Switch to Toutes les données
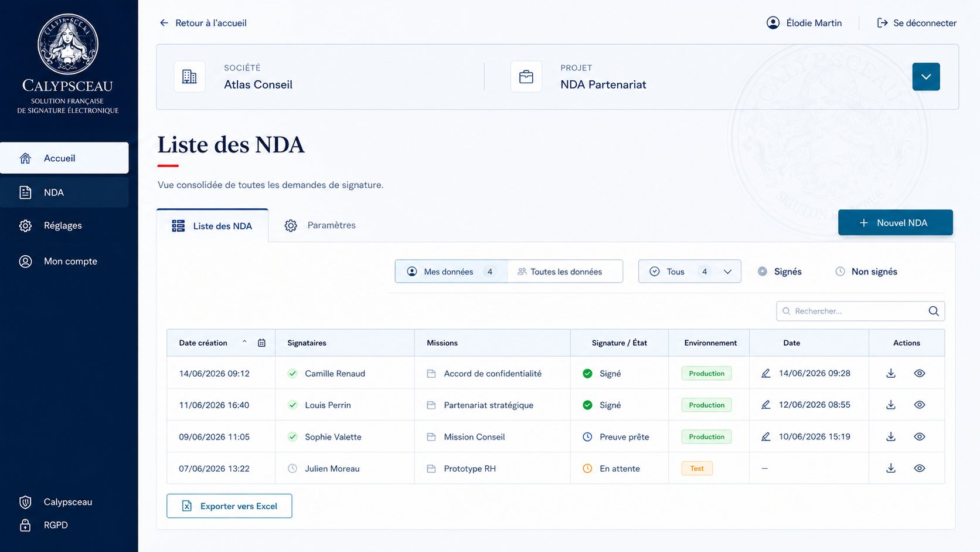Image resolution: width=980 pixels, height=552 pixels. pos(565,272)
